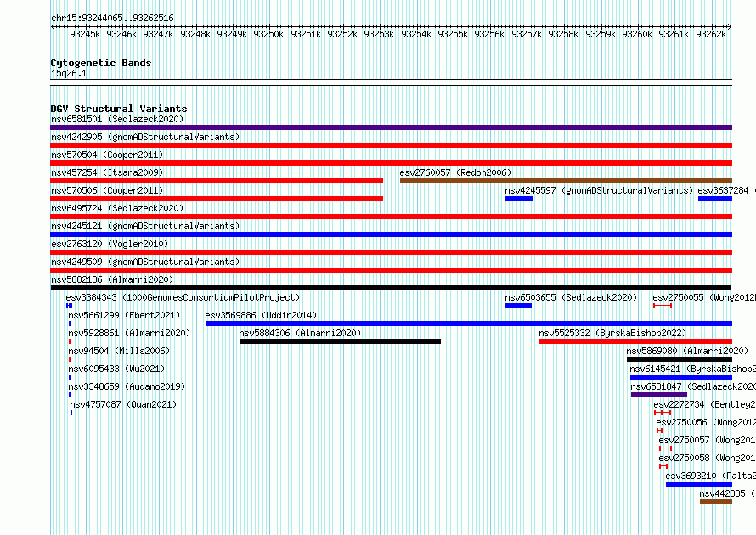The width and height of the screenshot is (756, 535).
Task: Click the nsv457254 (Itsara2009) label
Action: click(107, 172)
